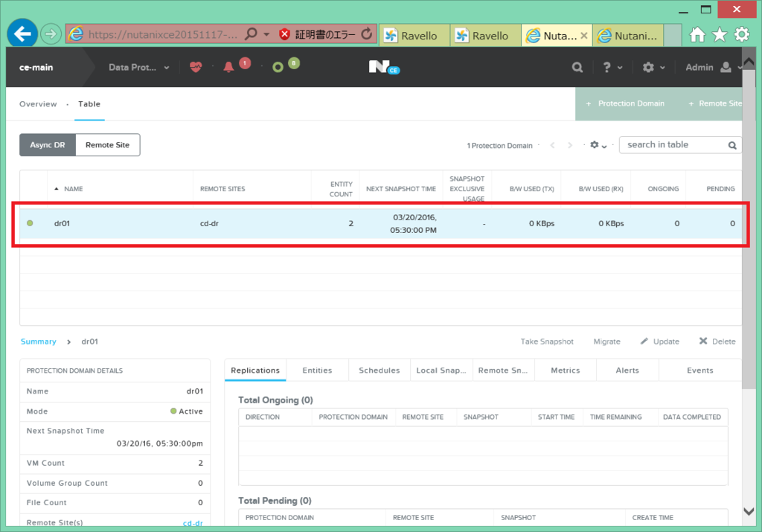The width and height of the screenshot is (762, 532).
Task: Open the Prism search magnifier
Action: (577, 67)
